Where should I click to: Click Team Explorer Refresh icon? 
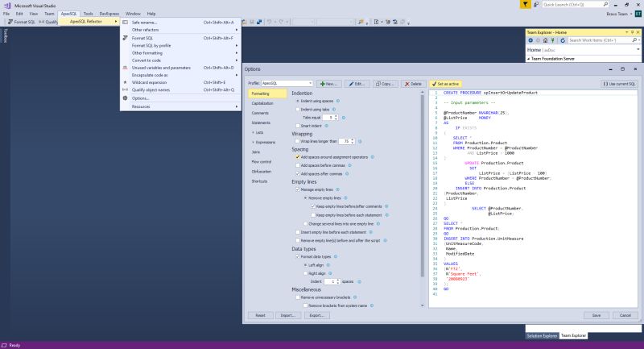coord(563,40)
